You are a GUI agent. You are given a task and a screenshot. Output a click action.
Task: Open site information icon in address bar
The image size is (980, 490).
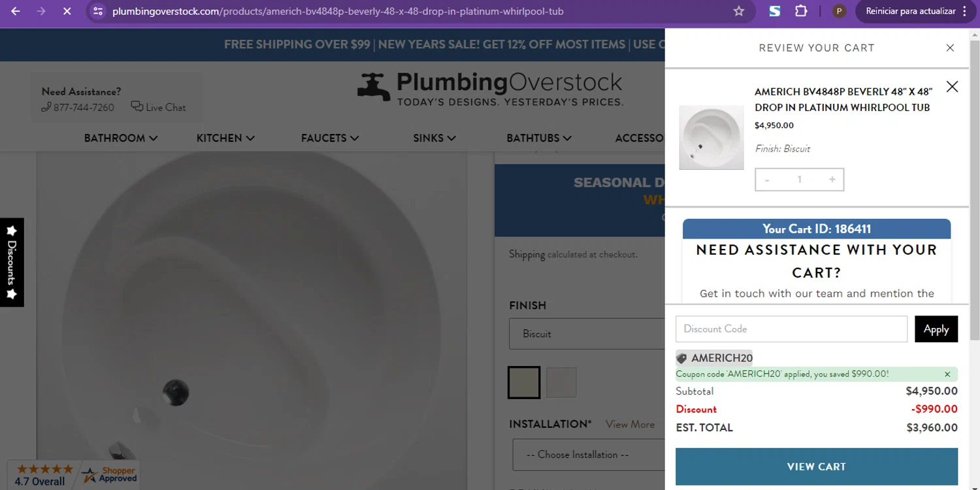(x=98, y=11)
